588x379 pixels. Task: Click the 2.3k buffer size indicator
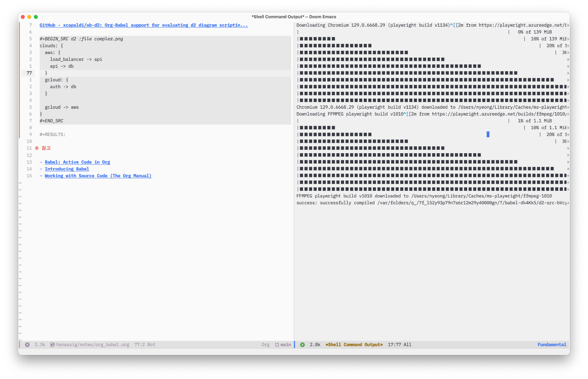click(40, 345)
